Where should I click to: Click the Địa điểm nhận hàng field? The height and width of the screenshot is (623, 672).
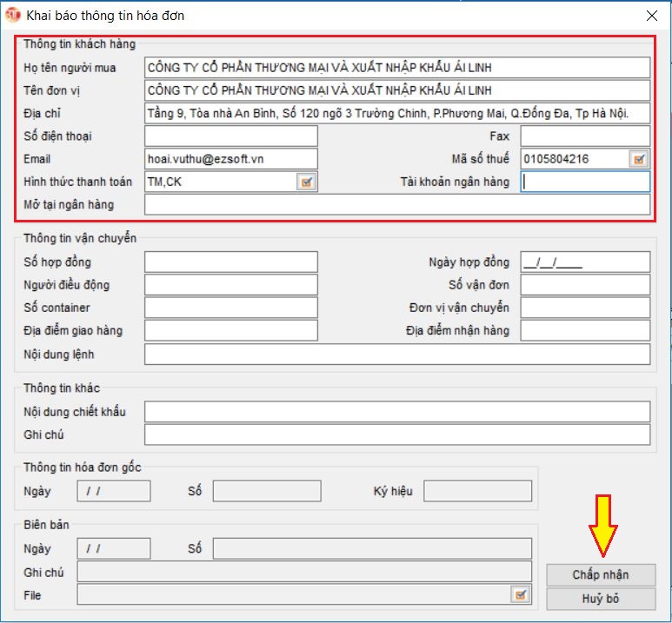click(585, 331)
